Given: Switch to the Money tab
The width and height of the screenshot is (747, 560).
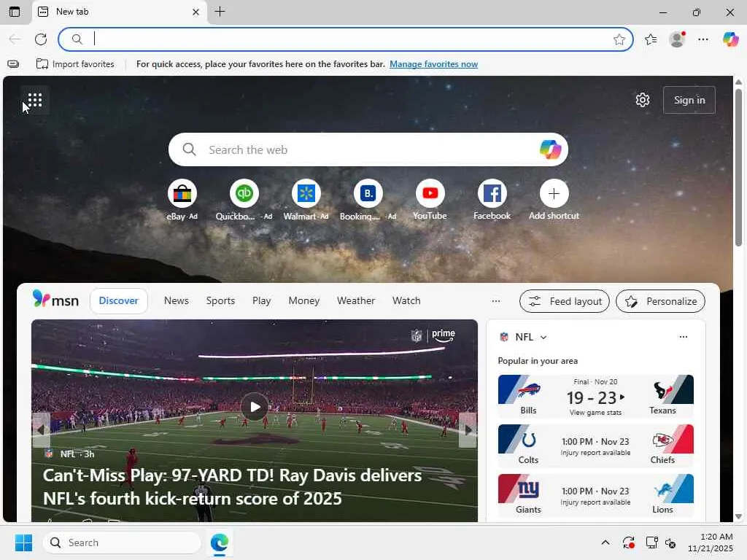Looking at the screenshot, I should pyautogui.click(x=304, y=300).
